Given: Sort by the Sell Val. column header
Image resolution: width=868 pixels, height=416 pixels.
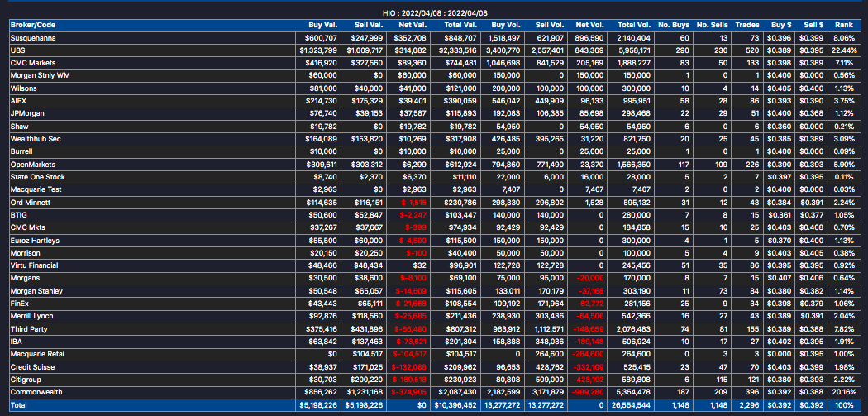Looking at the screenshot, I should (x=368, y=25).
